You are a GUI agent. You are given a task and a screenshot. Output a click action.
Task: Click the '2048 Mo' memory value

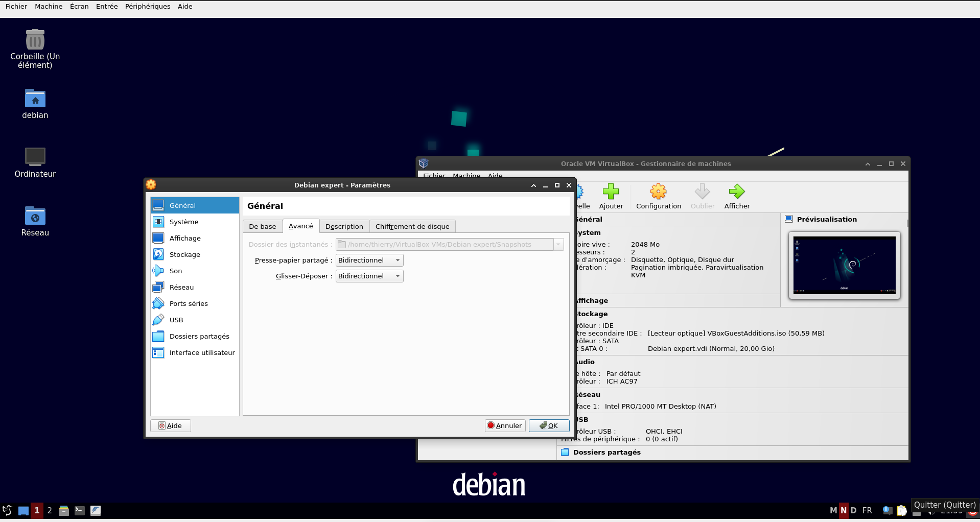click(x=645, y=244)
